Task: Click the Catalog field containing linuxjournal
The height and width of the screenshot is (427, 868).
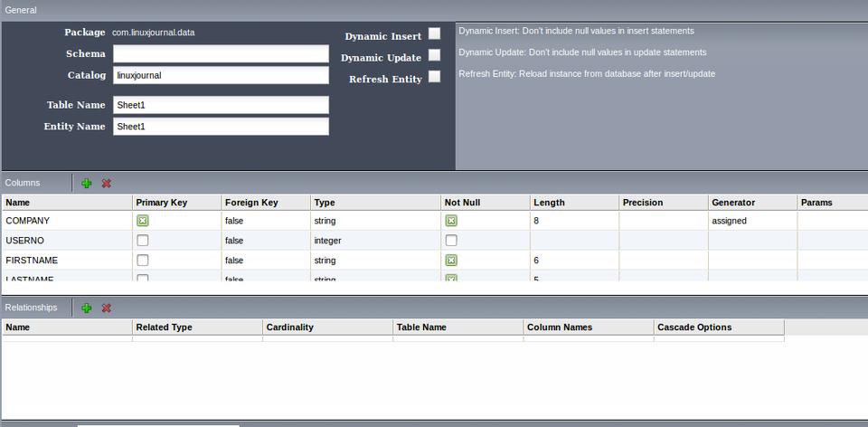Action: (x=221, y=76)
